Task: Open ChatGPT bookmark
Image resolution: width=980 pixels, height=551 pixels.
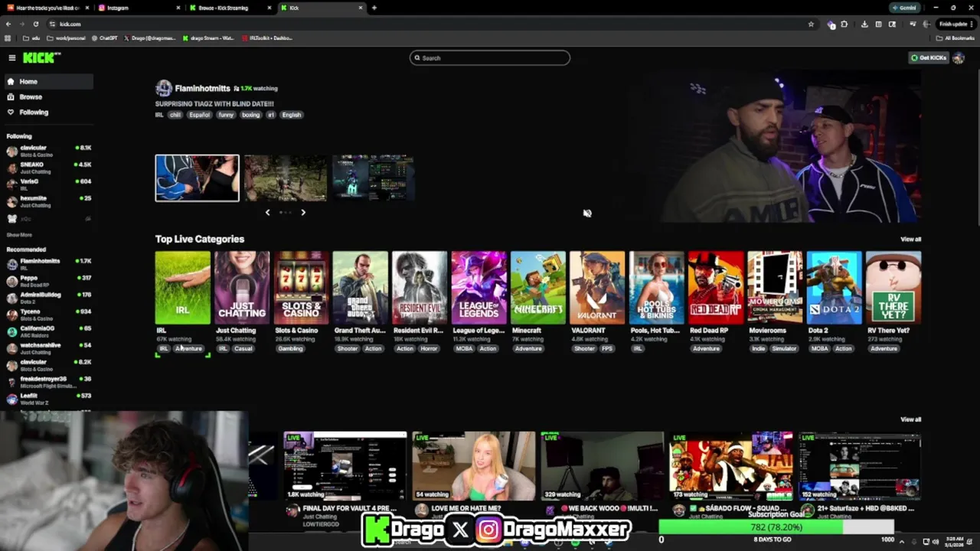Action: point(105,37)
